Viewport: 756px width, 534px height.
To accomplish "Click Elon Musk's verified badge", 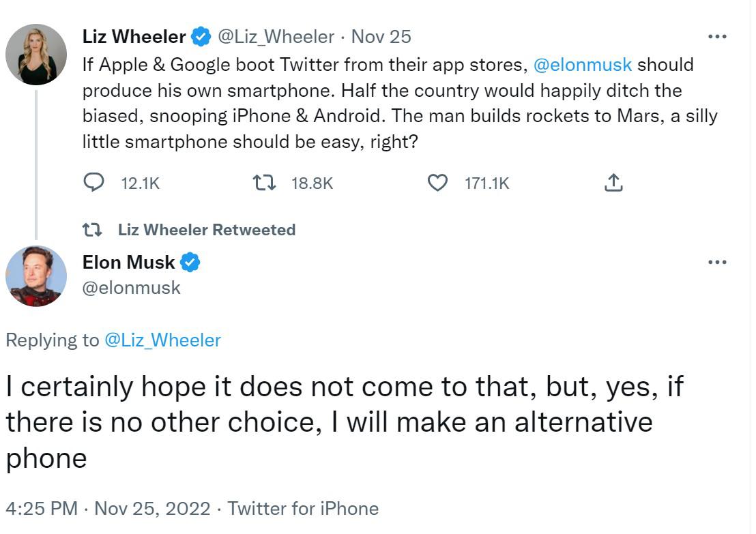I will pos(190,262).
